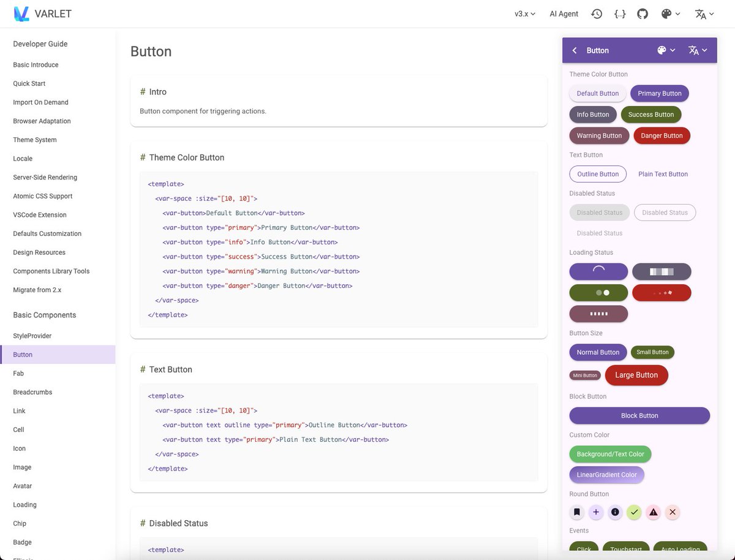Image resolution: width=735 pixels, height=560 pixels.
Task: Open translate dropdown in the preview panel
Action: pyautogui.click(x=698, y=50)
